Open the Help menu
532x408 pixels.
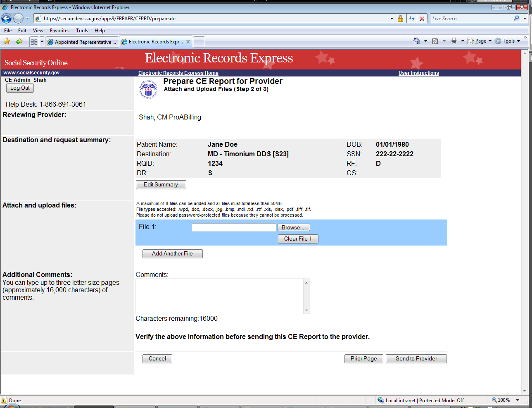[100, 31]
